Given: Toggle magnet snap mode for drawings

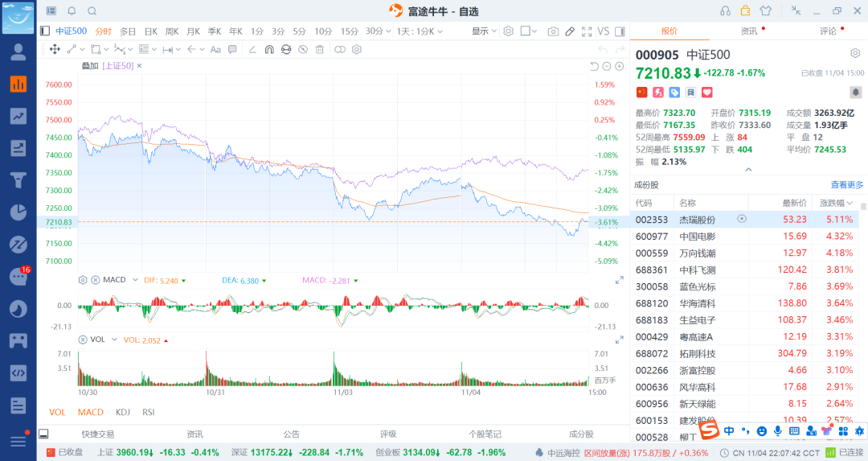Looking at the screenshot, I should pyautogui.click(x=269, y=49).
